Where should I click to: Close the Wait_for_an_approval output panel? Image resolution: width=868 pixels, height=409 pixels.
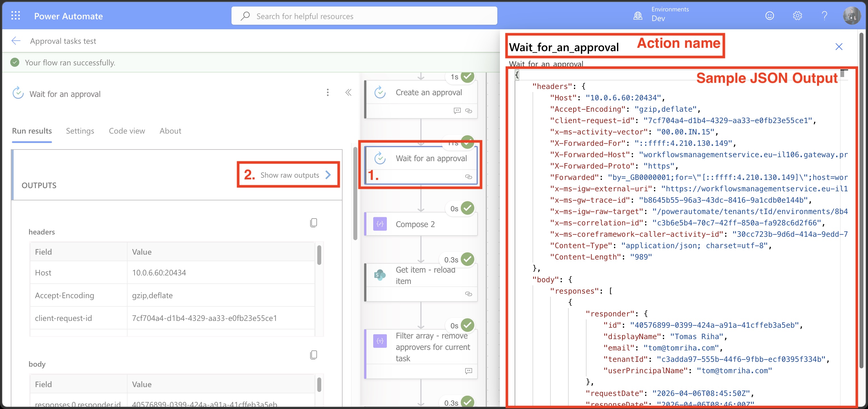[x=839, y=47]
